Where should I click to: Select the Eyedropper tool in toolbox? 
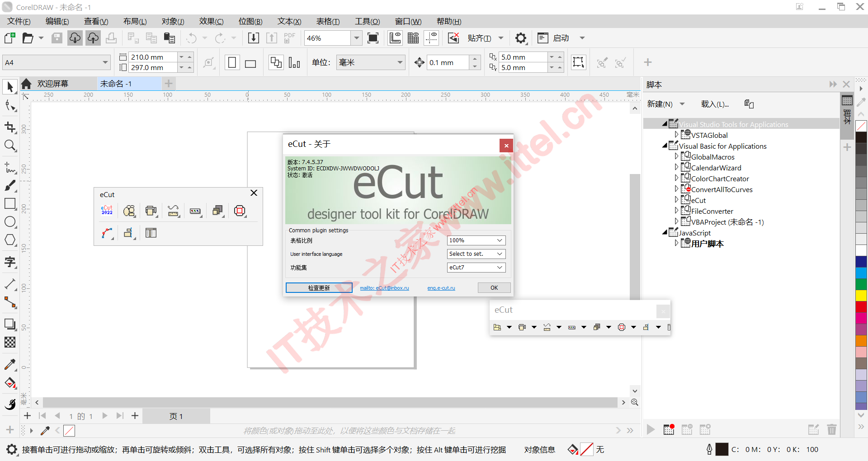point(10,364)
